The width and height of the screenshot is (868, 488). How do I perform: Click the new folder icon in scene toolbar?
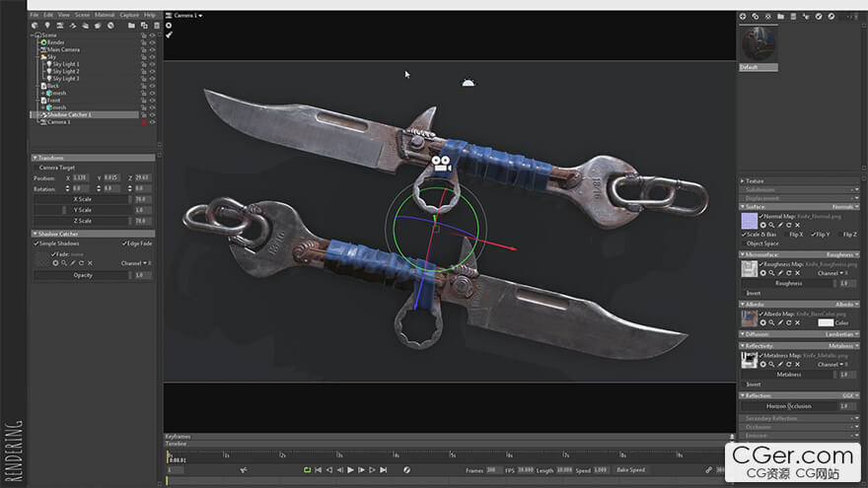[131, 26]
